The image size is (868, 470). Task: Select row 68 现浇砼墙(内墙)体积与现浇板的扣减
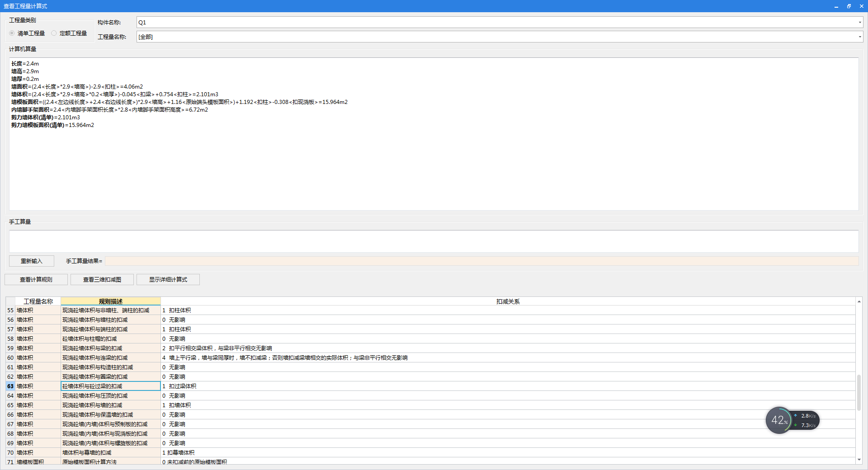pyautogui.click(x=430, y=434)
